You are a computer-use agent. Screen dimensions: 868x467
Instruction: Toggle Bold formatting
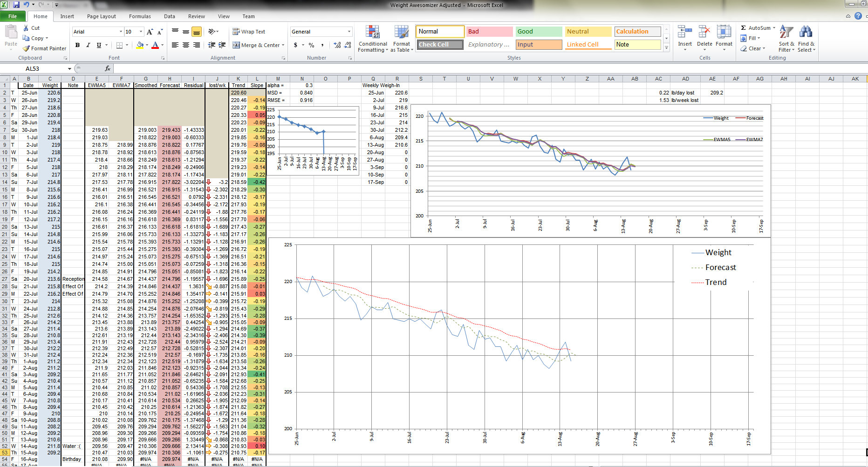coord(77,45)
